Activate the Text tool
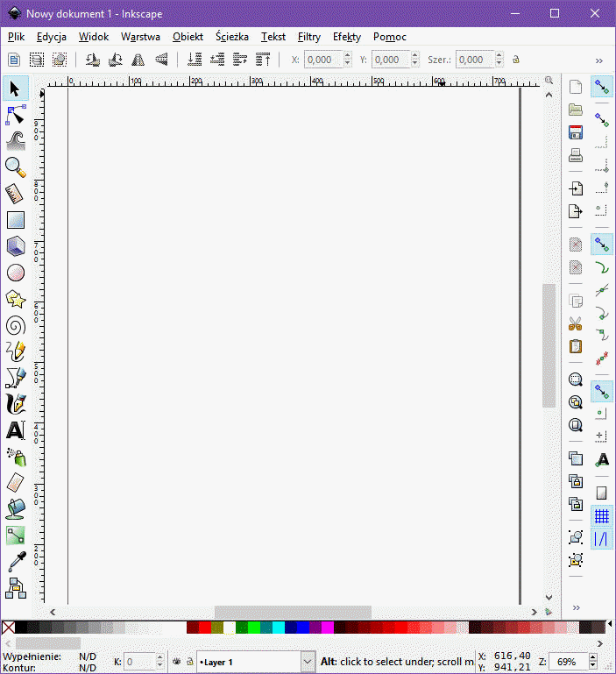 click(16, 430)
